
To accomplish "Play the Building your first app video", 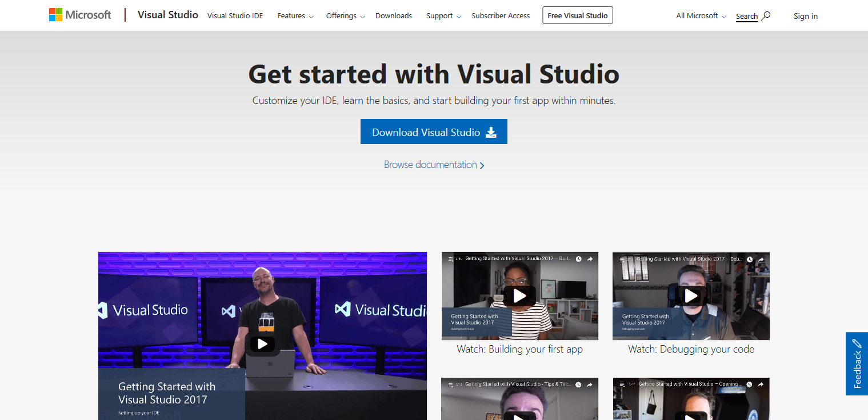I will coord(519,295).
